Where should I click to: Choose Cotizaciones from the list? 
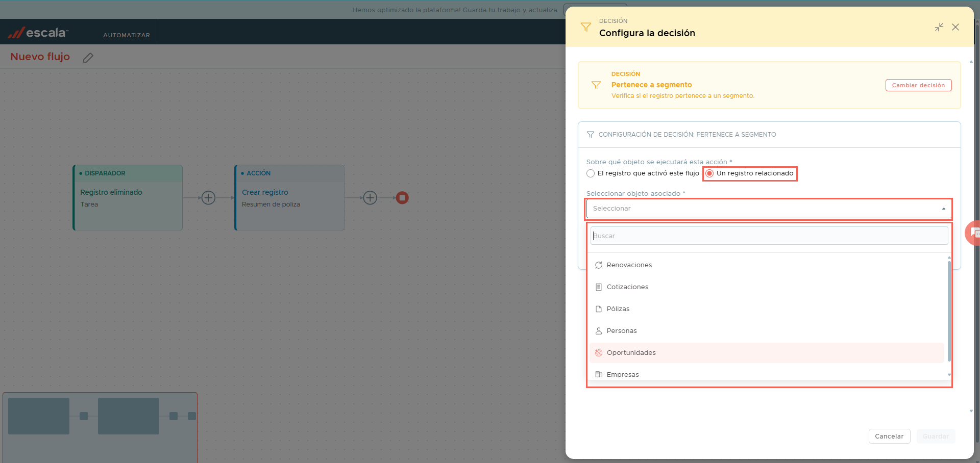coord(767,287)
